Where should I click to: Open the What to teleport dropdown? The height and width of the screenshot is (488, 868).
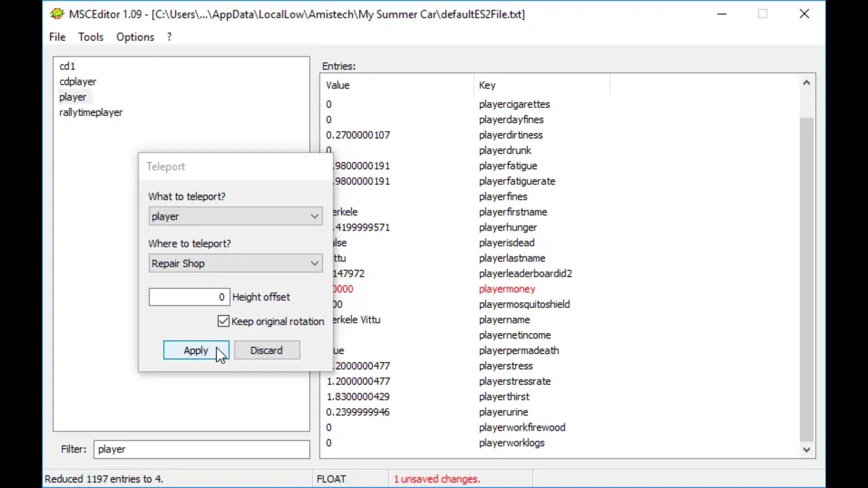pyautogui.click(x=235, y=216)
